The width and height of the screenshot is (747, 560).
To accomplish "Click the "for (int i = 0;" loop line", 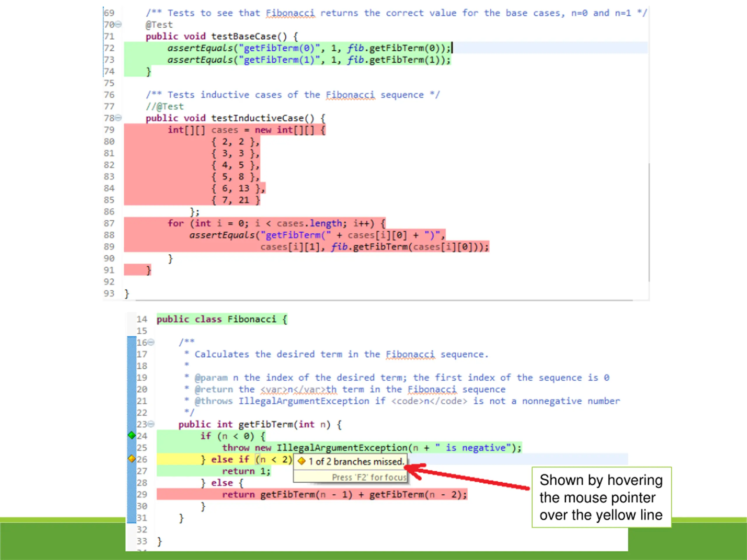I will click(x=276, y=223).
